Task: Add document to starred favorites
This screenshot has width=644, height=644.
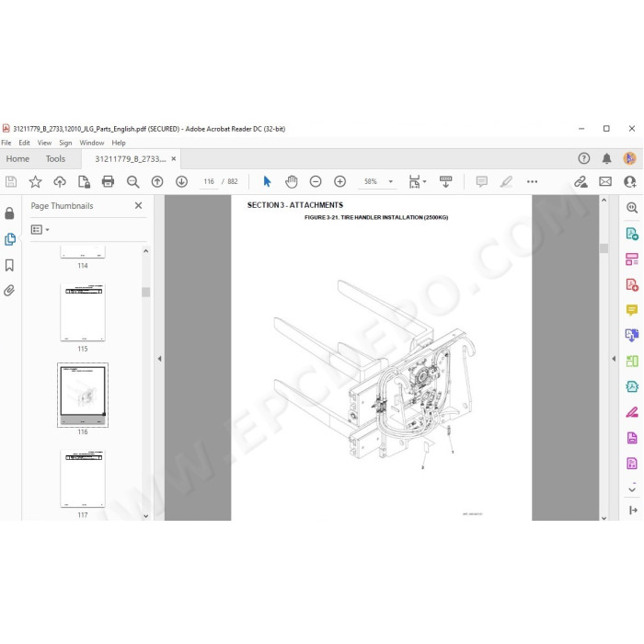Action: coord(35,181)
